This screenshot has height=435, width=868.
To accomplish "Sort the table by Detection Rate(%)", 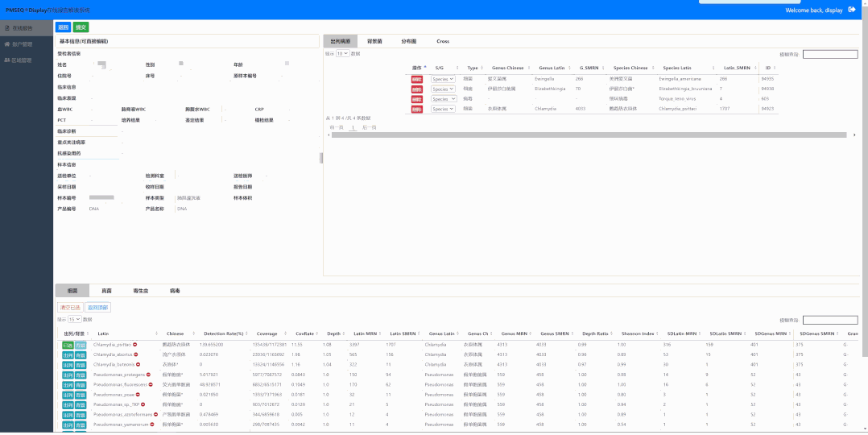I will pos(225,333).
